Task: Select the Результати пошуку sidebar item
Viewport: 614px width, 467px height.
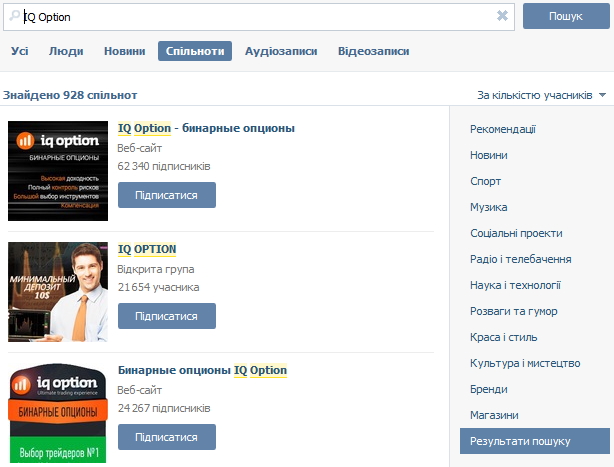Action: (535, 441)
